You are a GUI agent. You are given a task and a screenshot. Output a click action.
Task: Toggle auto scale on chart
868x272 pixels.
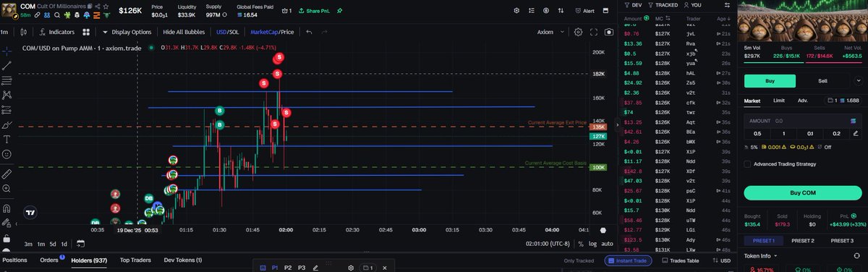[x=608, y=245]
